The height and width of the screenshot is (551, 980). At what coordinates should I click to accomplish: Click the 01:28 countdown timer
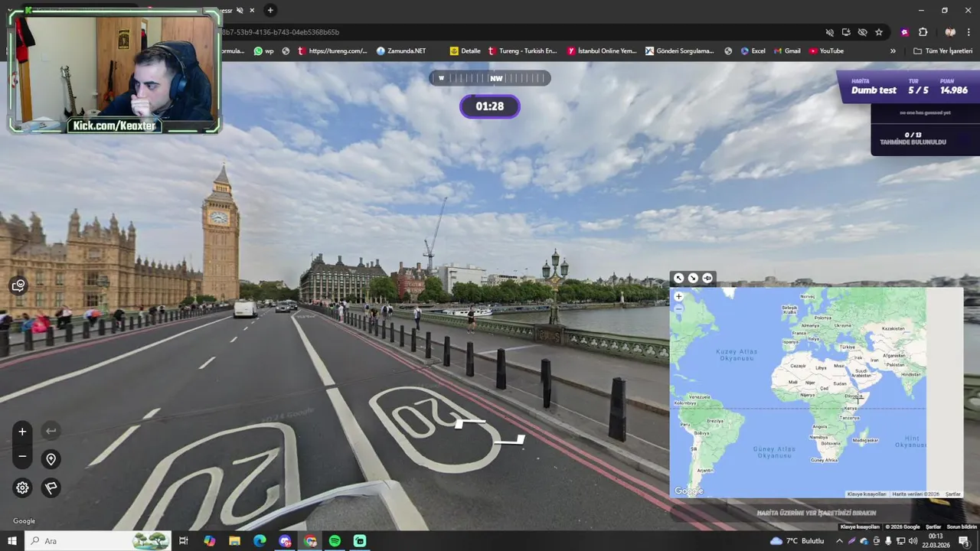tap(490, 106)
